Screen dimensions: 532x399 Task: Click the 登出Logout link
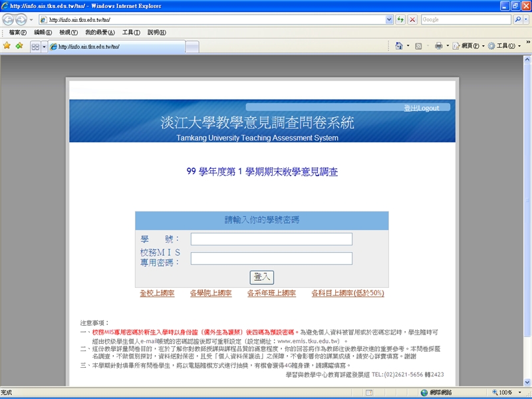click(x=421, y=108)
